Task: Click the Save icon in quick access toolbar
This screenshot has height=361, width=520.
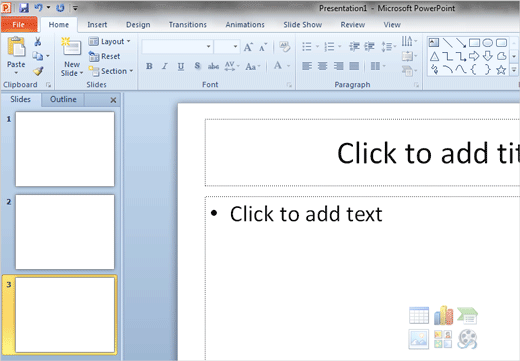Action: (24, 8)
